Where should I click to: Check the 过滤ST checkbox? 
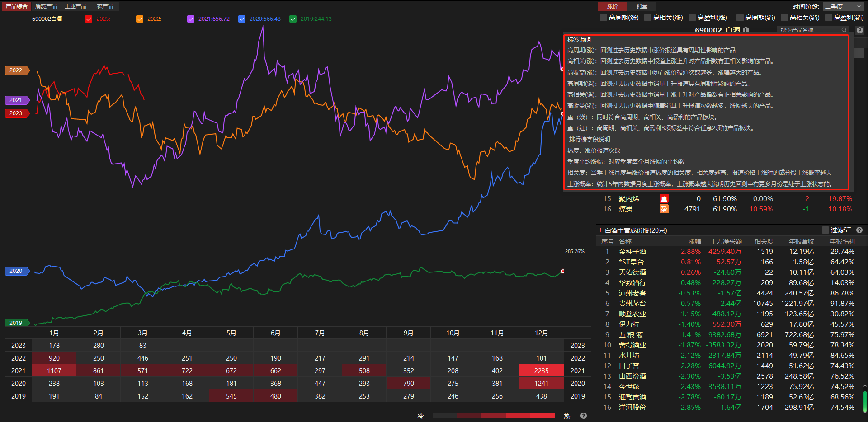pyautogui.click(x=825, y=230)
